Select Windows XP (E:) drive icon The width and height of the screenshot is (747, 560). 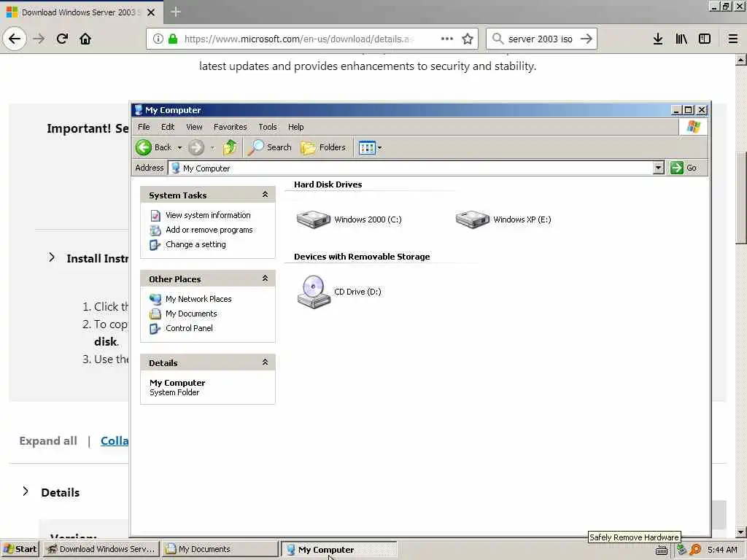[x=472, y=219]
